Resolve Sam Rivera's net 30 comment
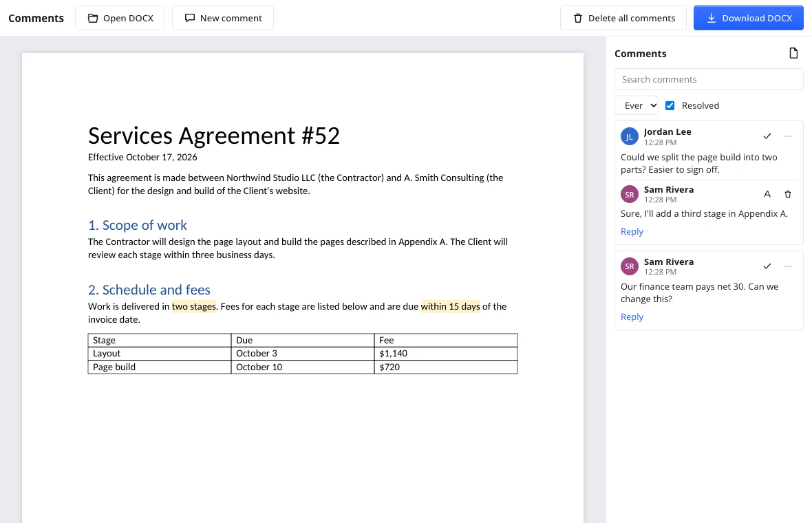This screenshot has width=812, height=523. [767, 266]
